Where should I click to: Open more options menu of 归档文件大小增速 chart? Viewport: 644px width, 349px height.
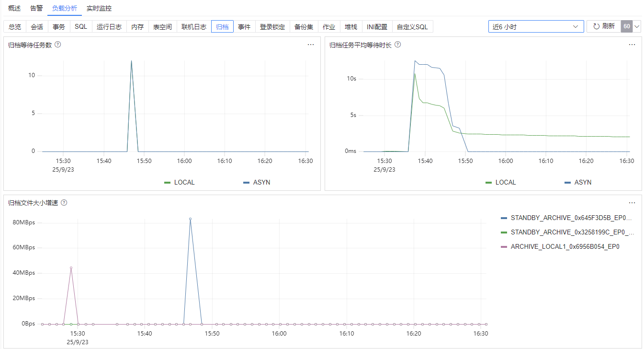click(x=632, y=203)
